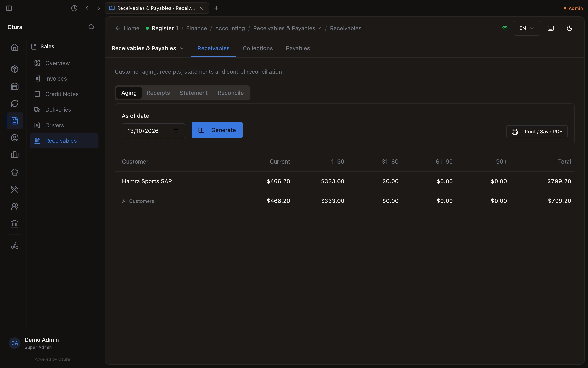Select the Hamra Sports SARL row

tap(344, 181)
